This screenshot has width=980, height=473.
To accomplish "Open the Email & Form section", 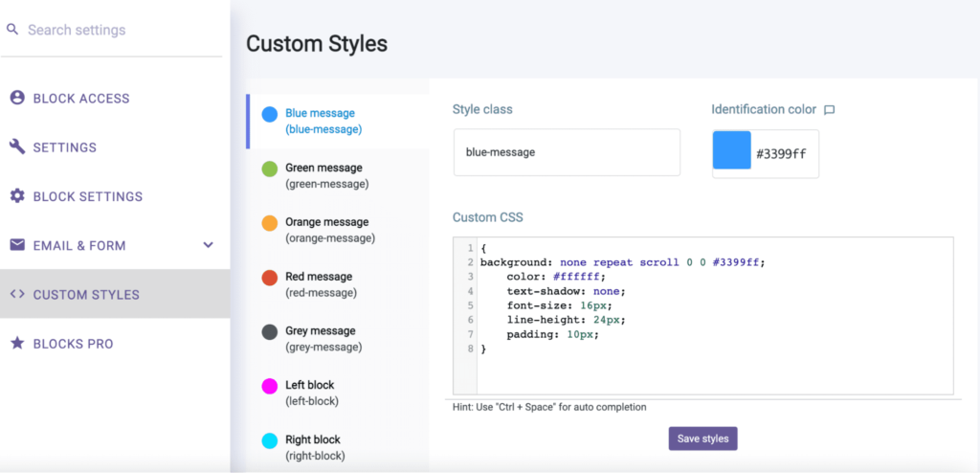I will click(115, 245).
